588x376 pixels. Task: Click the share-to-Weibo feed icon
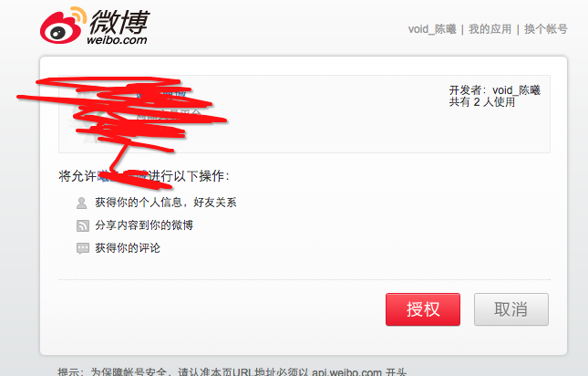(x=82, y=225)
